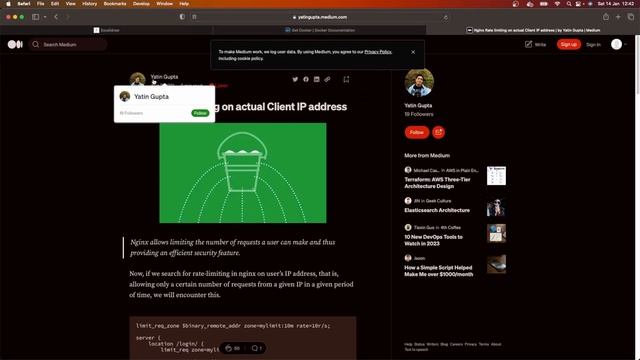This screenshot has height=360, width=640.
Task: Click the Simple Script article thumbnail
Action: point(496,264)
